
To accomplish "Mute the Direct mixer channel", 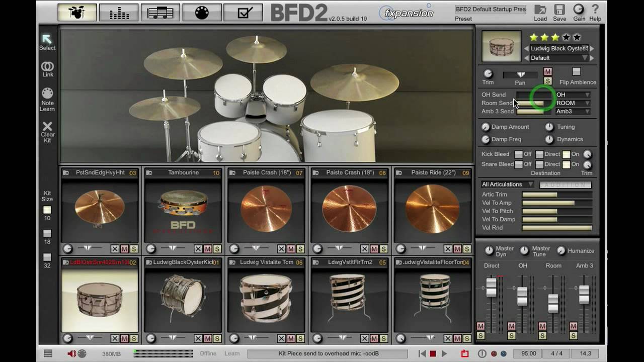I will point(480,326).
